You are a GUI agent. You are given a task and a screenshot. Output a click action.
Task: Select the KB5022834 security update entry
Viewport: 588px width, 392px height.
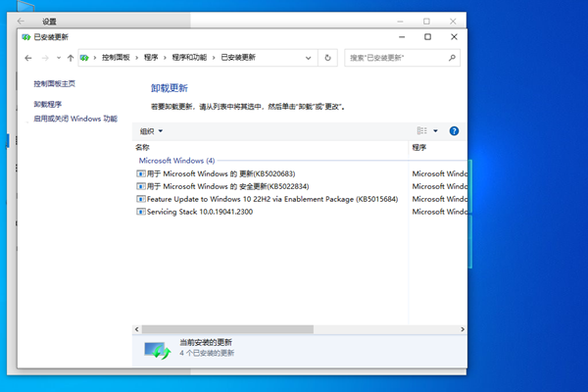pyautogui.click(x=220, y=185)
